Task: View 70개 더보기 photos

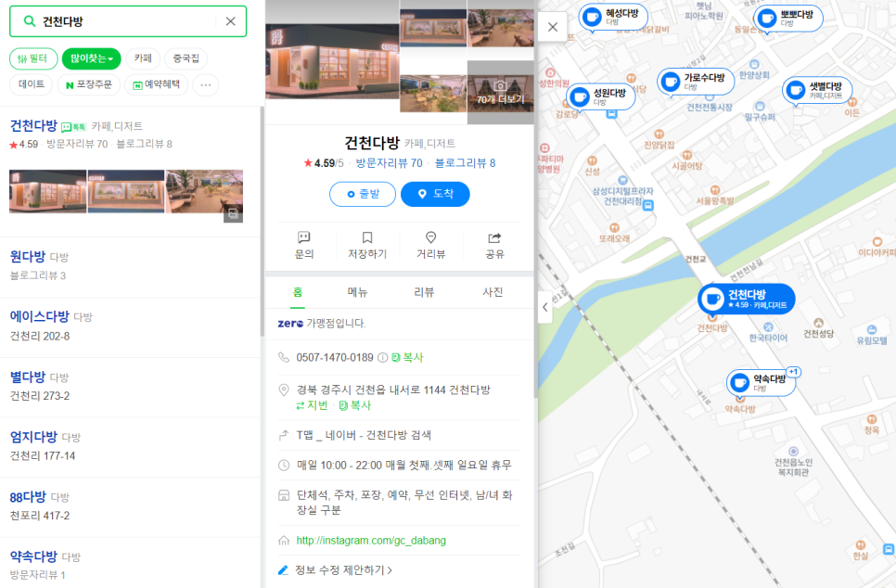Action: coord(501,92)
